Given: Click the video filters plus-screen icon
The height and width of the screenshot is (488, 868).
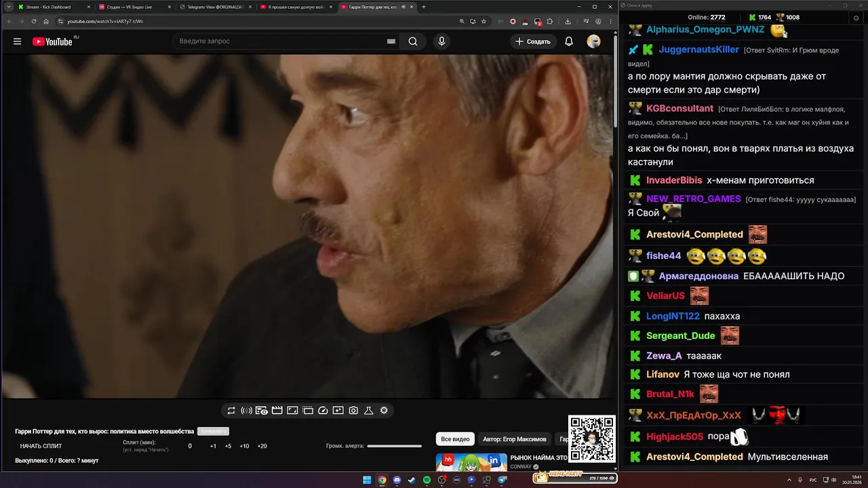Looking at the screenshot, I should tap(338, 411).
